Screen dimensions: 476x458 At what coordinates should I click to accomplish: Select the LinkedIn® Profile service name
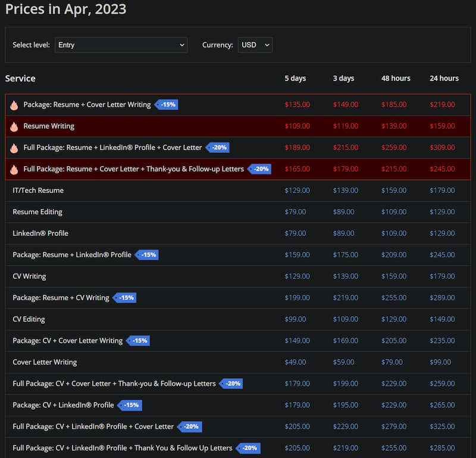click(40, 233)
